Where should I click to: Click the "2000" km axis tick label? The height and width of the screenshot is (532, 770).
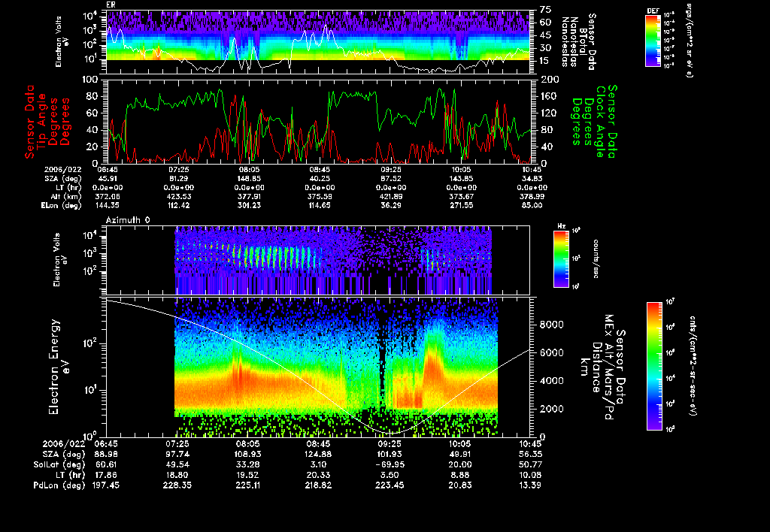[x=551, y=409]
